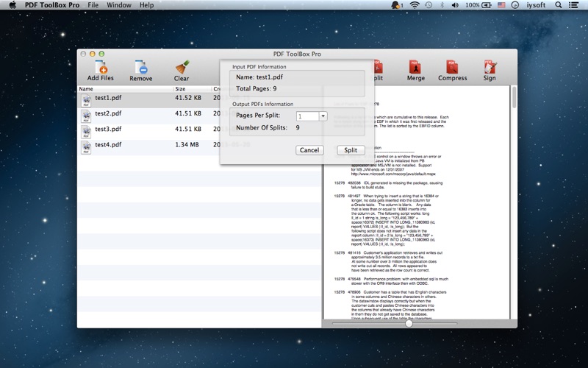Click the Pages Per Split value field
Viewport: 588px width, 368px height.
tap(307, 116)
